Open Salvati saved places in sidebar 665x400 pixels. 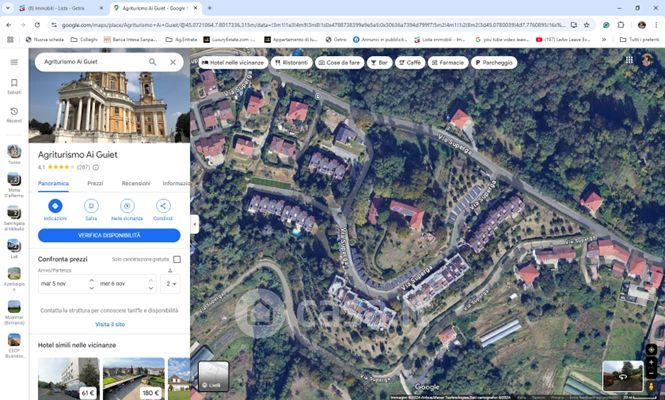click(x=14, y=88)
